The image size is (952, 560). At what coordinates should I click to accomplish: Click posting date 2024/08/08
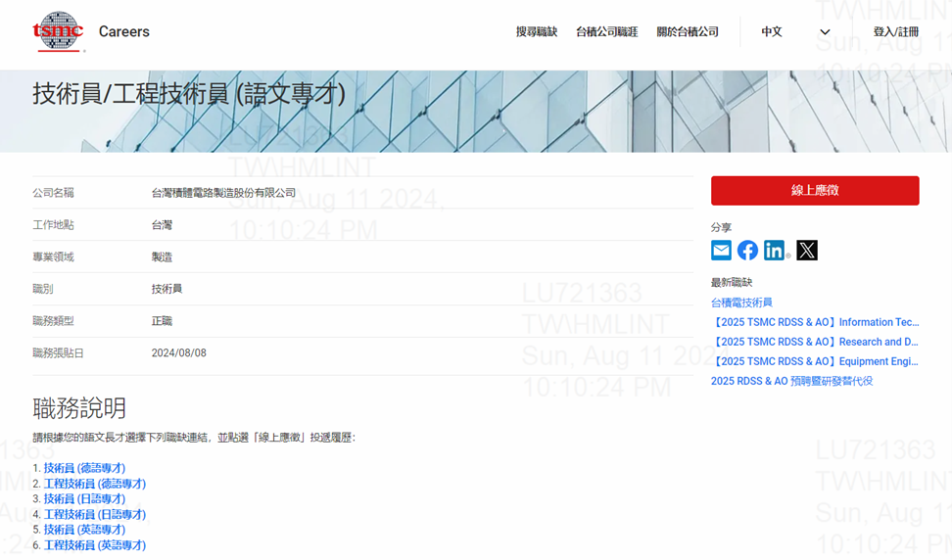click(179, 353)
